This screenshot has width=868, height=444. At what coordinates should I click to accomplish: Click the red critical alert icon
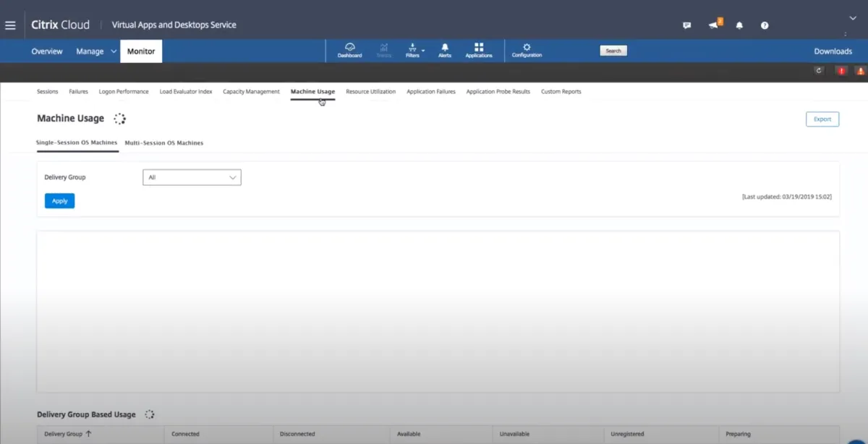841,71
